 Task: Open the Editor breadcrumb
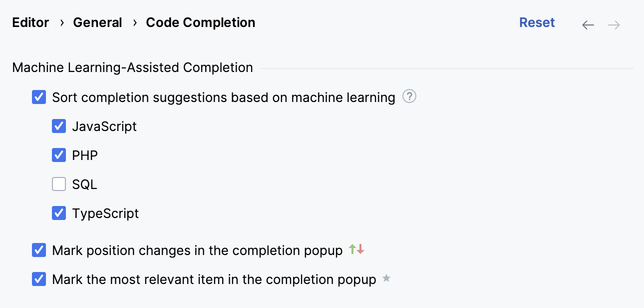(30, 22)
